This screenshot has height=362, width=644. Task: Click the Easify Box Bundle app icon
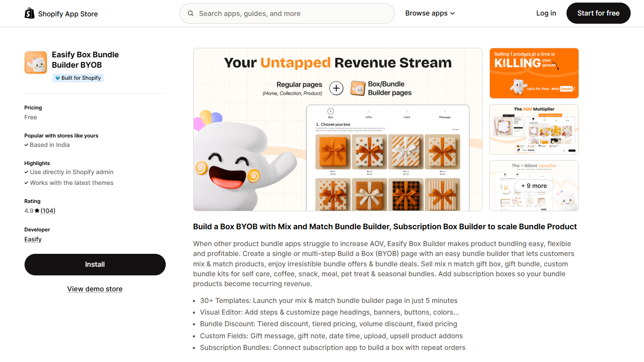(x=36, y=62)
